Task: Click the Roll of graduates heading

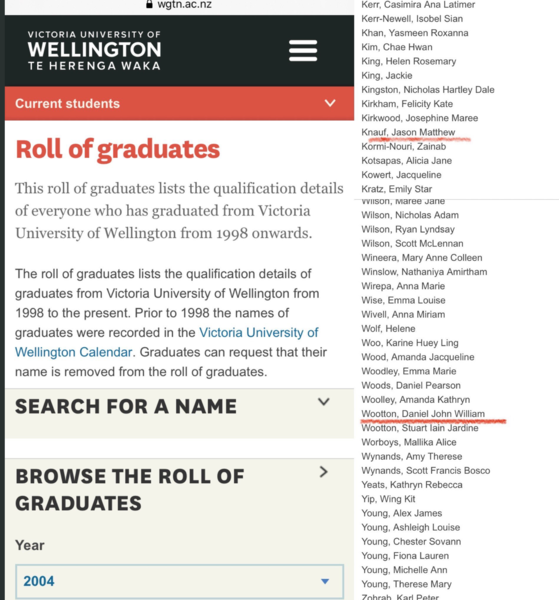Action: pyautogui.click(x=118, y=149)
